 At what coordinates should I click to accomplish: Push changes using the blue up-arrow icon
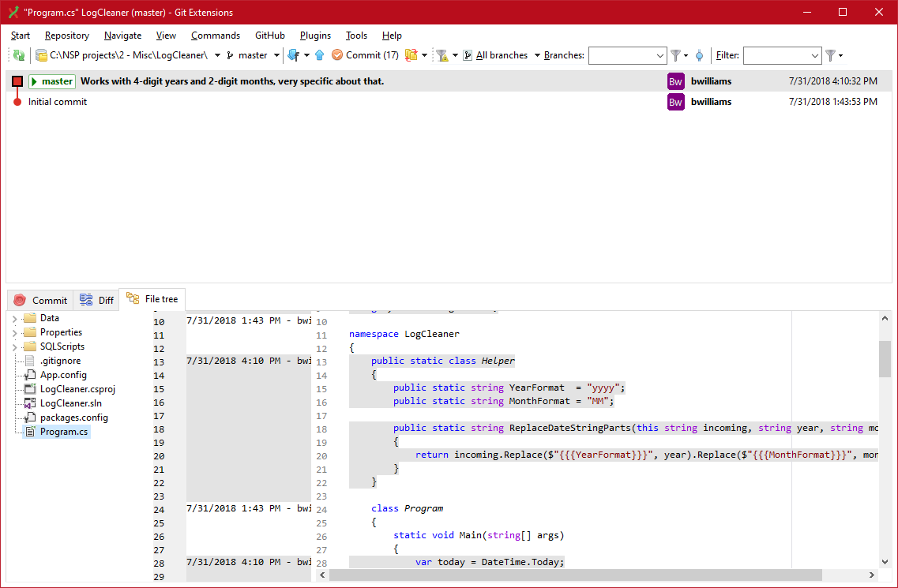(x=319, y=55)
